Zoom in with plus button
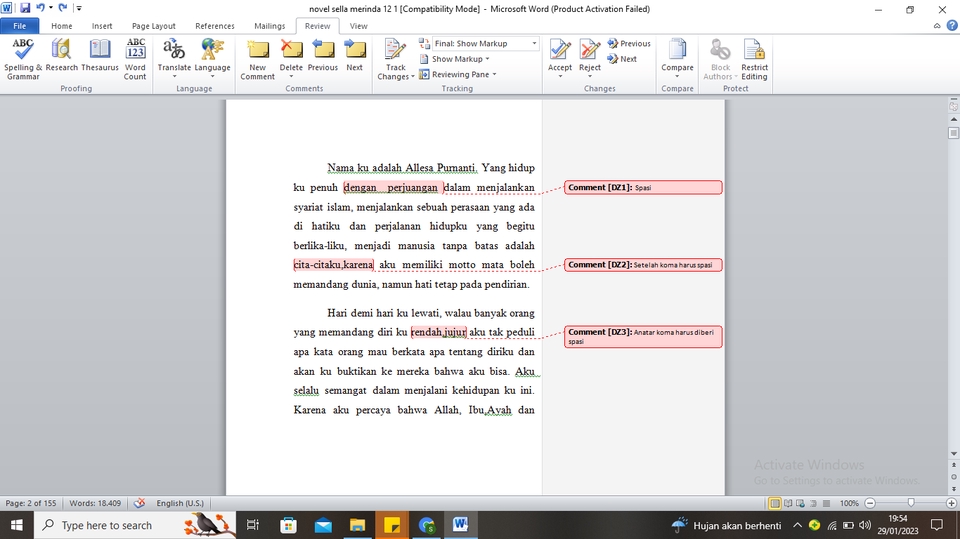 pyautogui.click(x=951, y=503)
